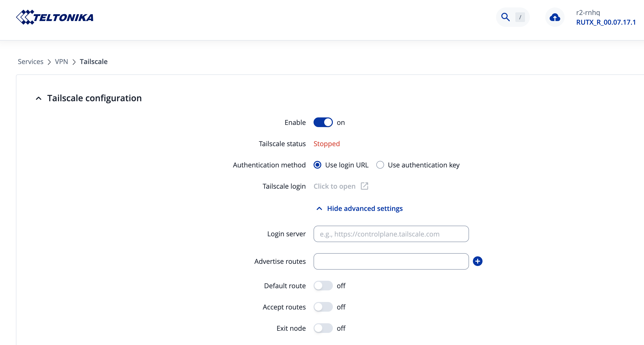This screenshot has height=345, width=644.
Task: Click the cloud upload icon
Action: pyautogui.click(x=554, y=17)
